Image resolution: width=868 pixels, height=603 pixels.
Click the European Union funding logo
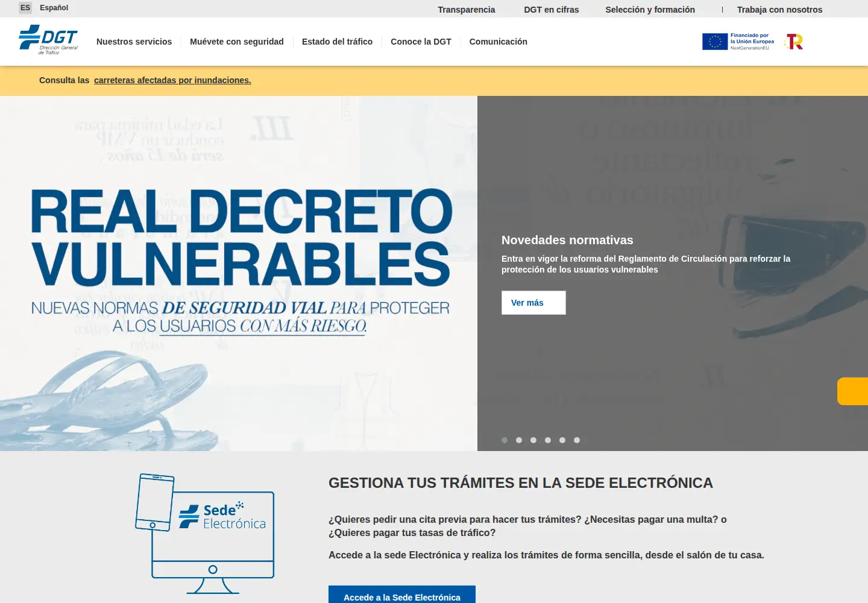[738, 42]
